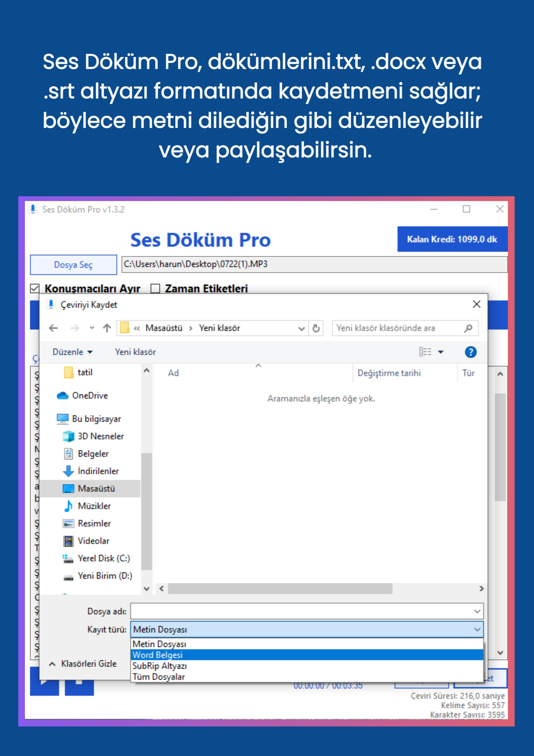Choose Word Belgesi file type
The image size is (534, 756).
[x=307, y=655]
